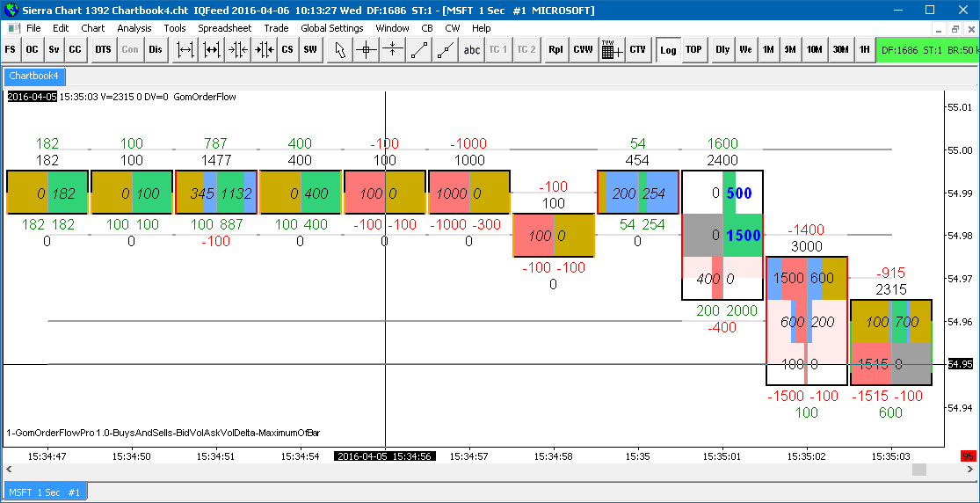
Task: Open the TVW table window icon
Action: [x=611, y=50]
